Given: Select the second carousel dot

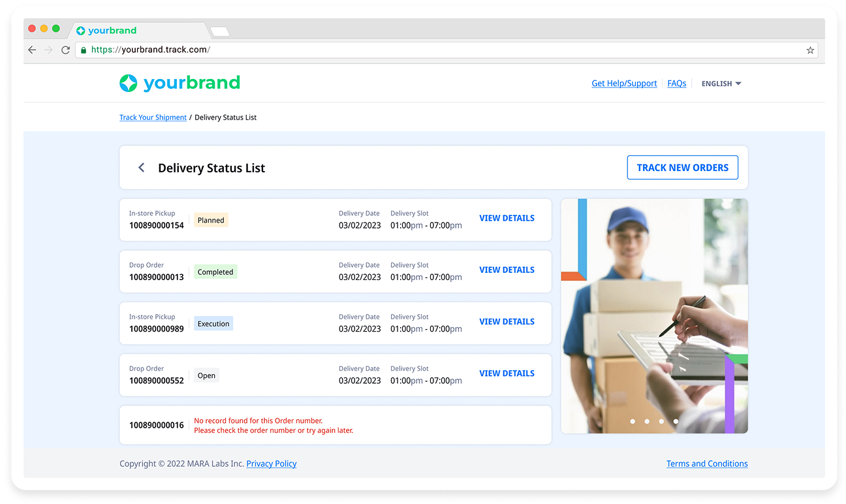Looking at the screenshot, I should click(x=647, y=422).
